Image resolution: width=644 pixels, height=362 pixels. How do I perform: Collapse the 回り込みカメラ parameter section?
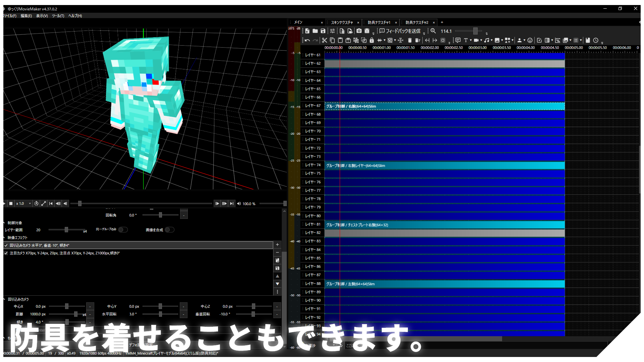pos(4,299)
